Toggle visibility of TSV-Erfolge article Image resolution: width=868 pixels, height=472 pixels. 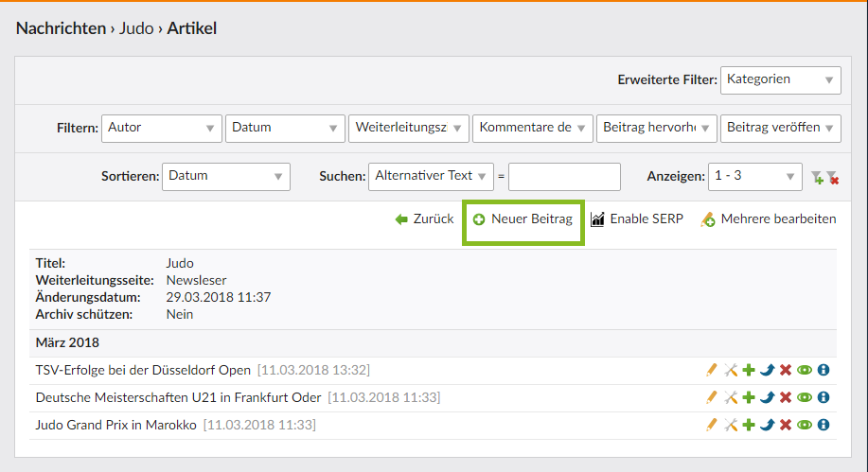pos(805,371)
